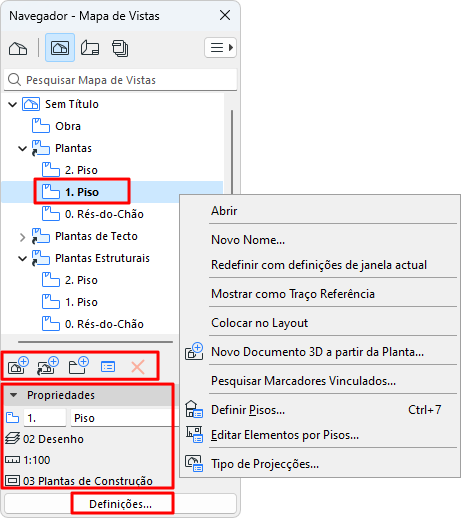Screen dimensions: 461x518
Task: Expand the Plantas de Tecto folder
Action: [x=22, y=237]
